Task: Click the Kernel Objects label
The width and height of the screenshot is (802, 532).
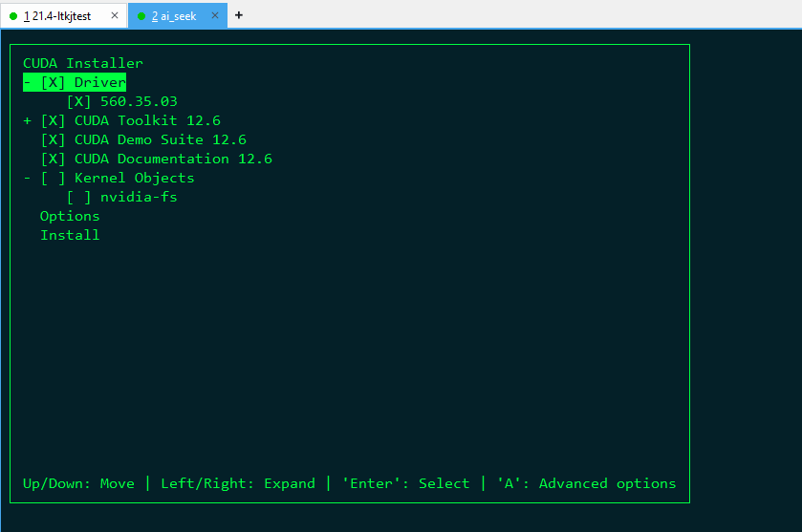Action: [x=135, y=178]
